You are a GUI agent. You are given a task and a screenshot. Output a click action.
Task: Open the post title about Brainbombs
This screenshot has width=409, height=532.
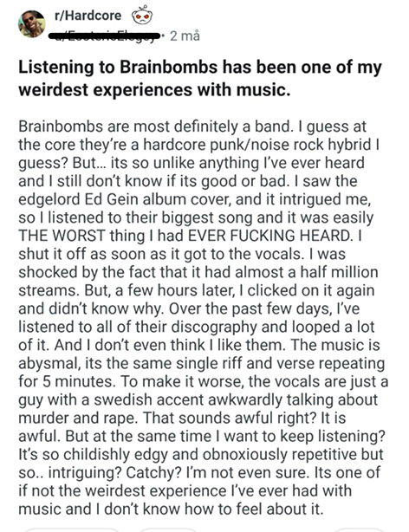click(200, 78)
